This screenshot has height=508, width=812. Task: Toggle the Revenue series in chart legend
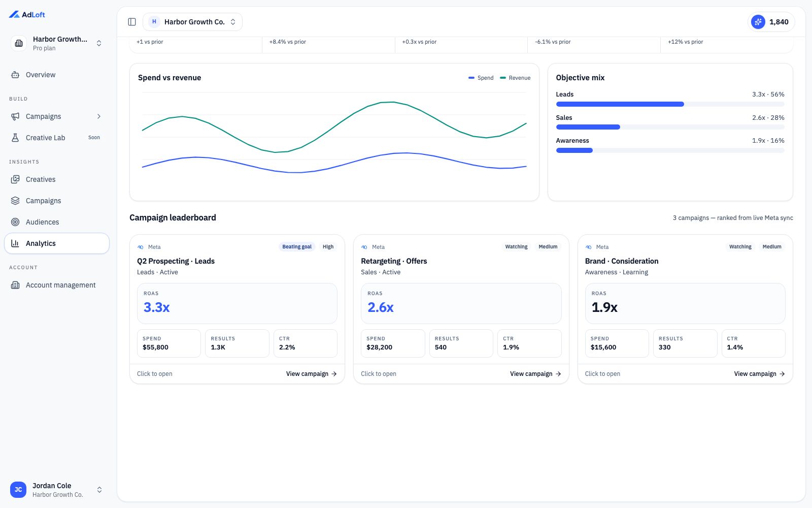coord(515,78)
